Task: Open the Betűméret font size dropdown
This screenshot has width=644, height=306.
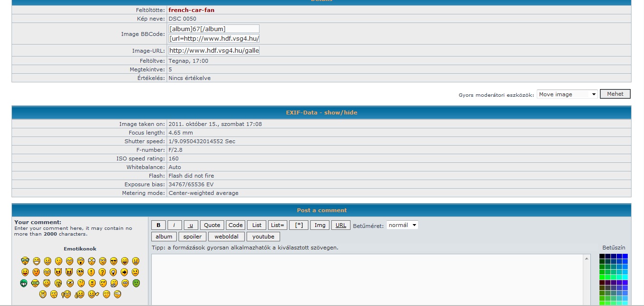Action: pos(402,225)
